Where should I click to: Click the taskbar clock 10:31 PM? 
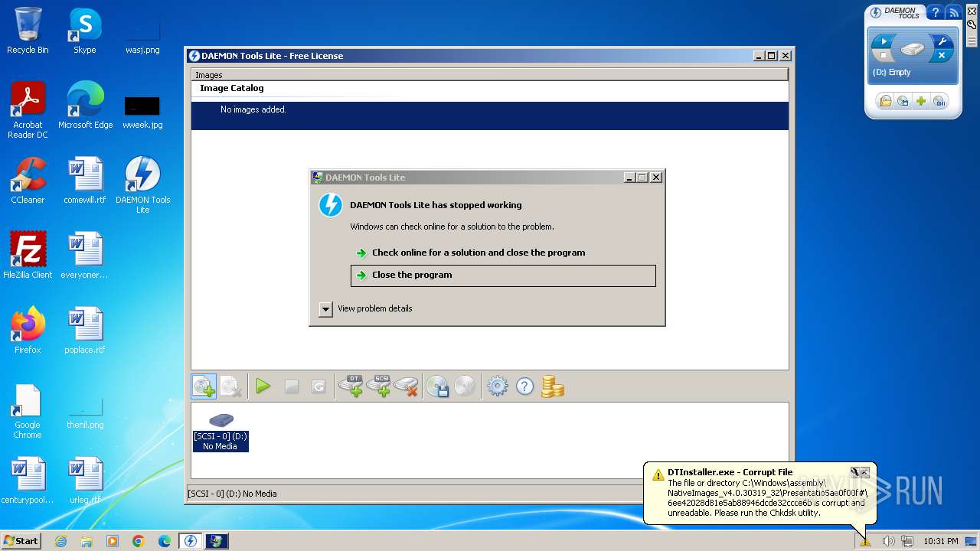[940, 541]
